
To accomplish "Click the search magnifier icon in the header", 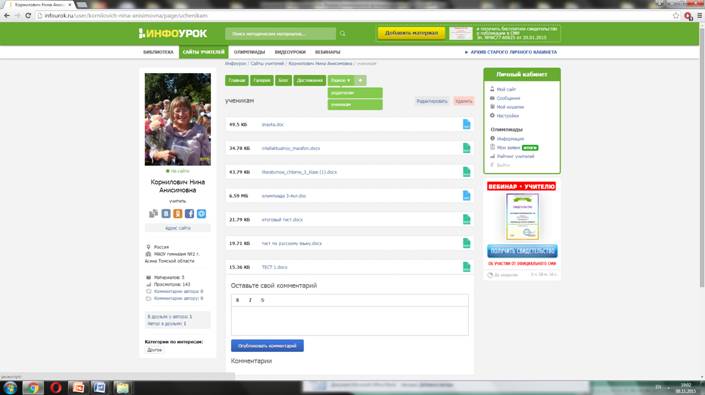I will (343, 34).
